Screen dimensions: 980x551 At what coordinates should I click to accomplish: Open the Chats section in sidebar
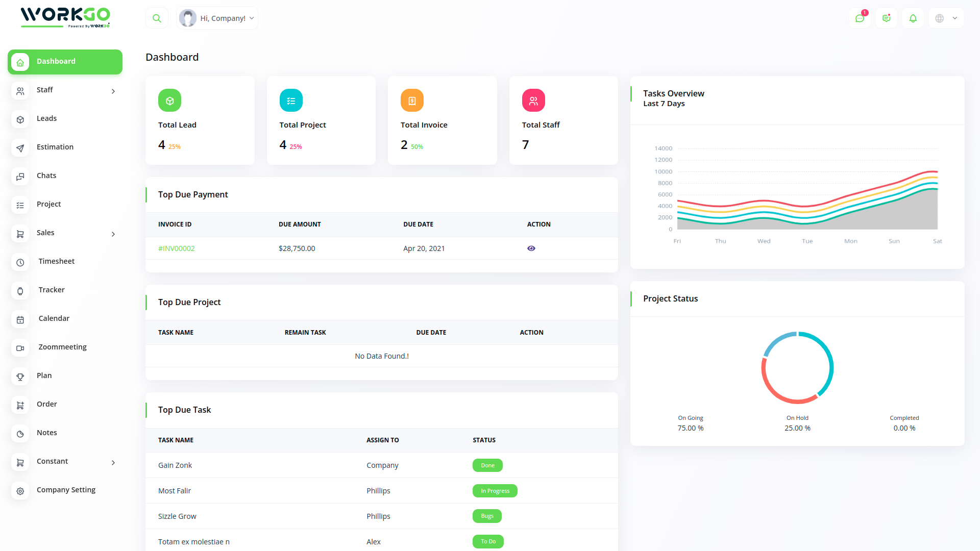(46, 175)
